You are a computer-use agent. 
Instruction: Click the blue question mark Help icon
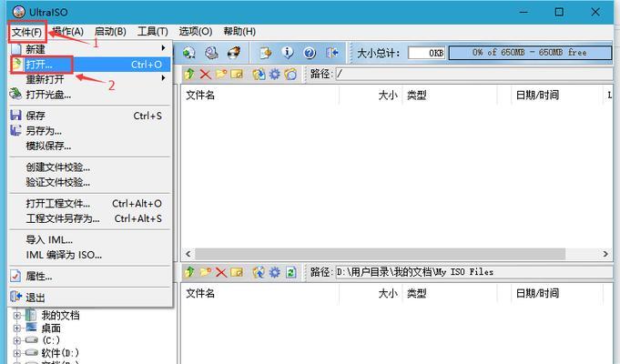click(x=310, y=53)
